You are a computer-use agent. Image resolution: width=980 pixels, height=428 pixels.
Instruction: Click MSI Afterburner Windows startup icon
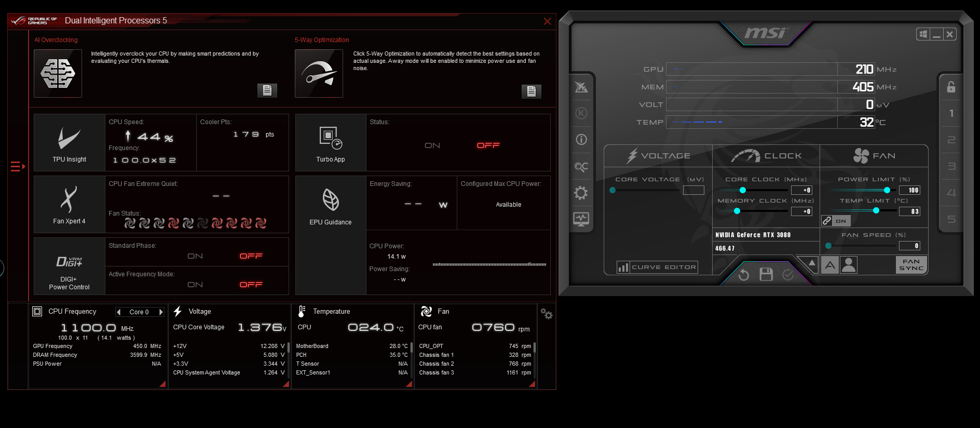click(923, 34)
